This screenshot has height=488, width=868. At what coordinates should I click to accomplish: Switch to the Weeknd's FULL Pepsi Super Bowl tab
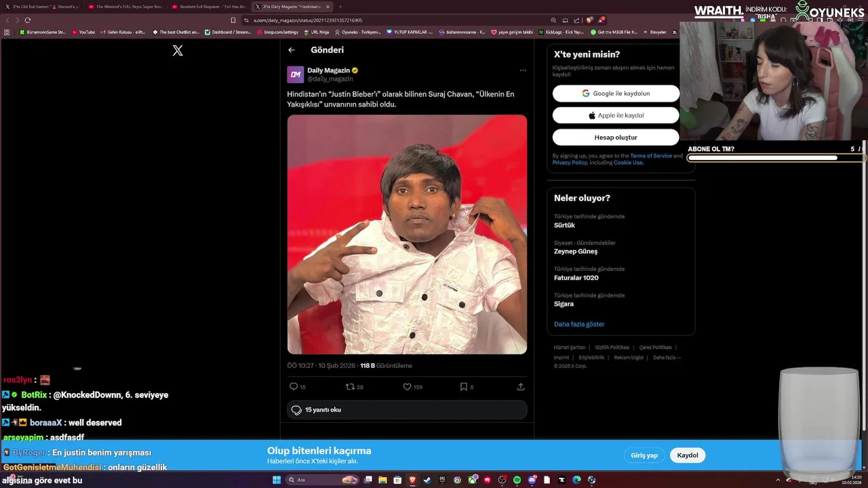point(125,7)
